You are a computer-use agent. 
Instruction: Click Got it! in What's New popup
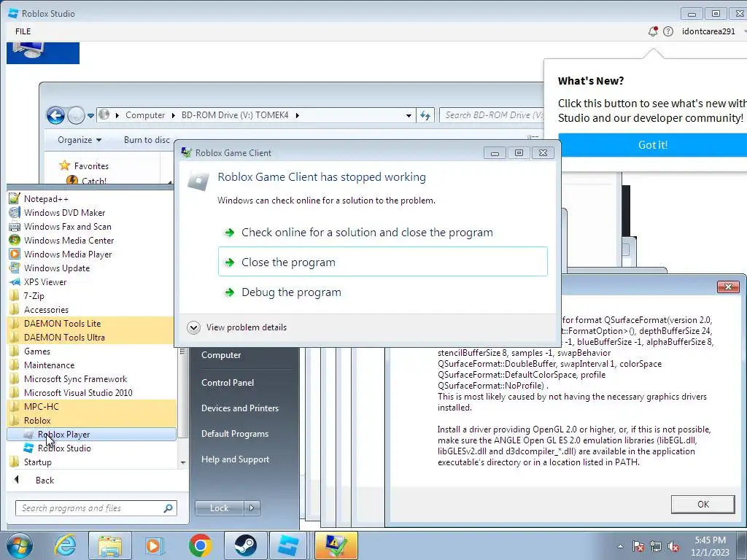[653, 145]
